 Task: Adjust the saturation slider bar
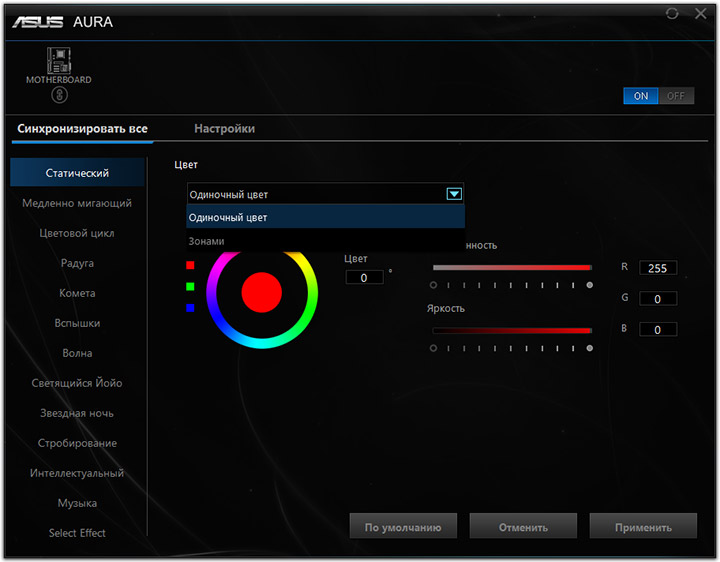(x=512, y=267)
